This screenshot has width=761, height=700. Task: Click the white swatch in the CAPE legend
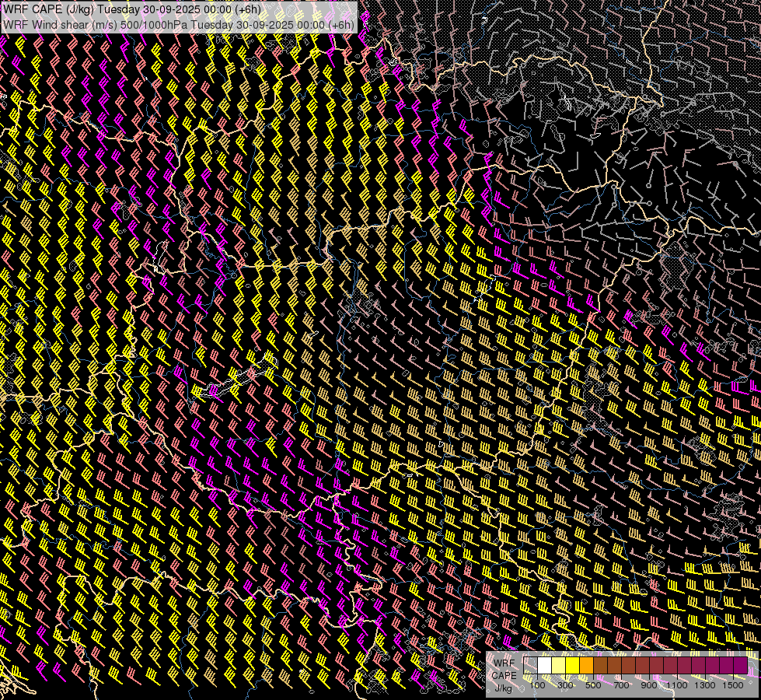point(545,666)
